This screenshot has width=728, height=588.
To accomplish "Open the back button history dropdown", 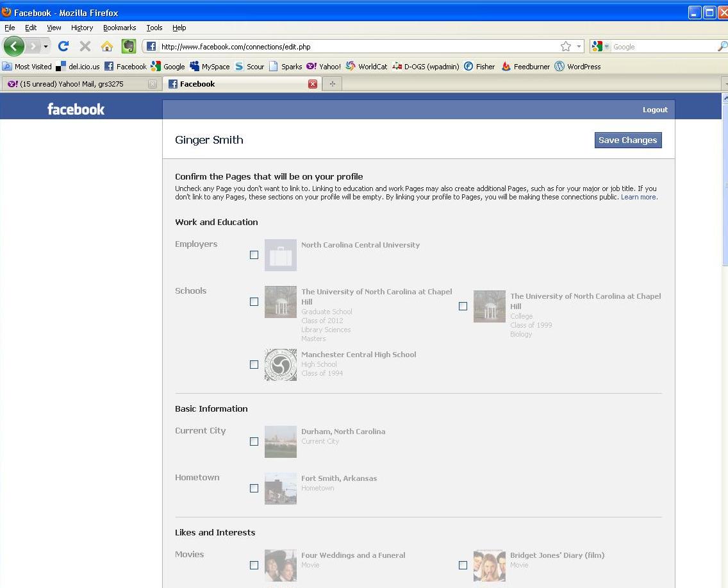I will pos(45,46).
